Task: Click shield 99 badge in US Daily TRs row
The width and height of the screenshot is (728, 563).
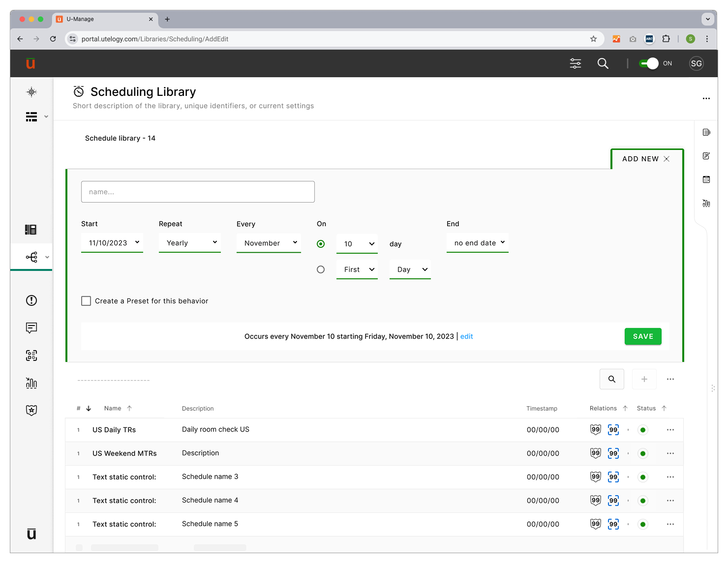Action: click(596, 429)
